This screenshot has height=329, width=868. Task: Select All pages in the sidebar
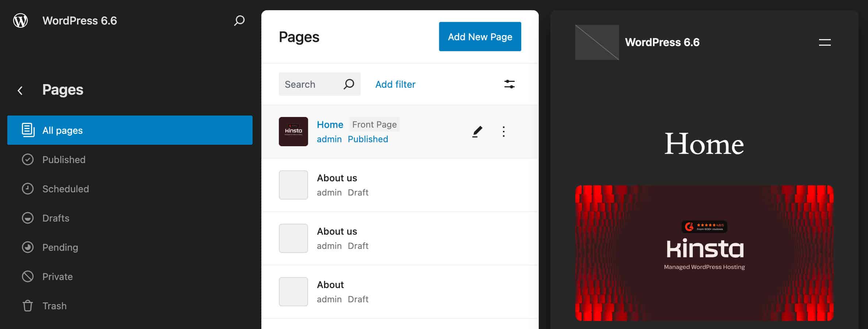click(x=62, y=130)
